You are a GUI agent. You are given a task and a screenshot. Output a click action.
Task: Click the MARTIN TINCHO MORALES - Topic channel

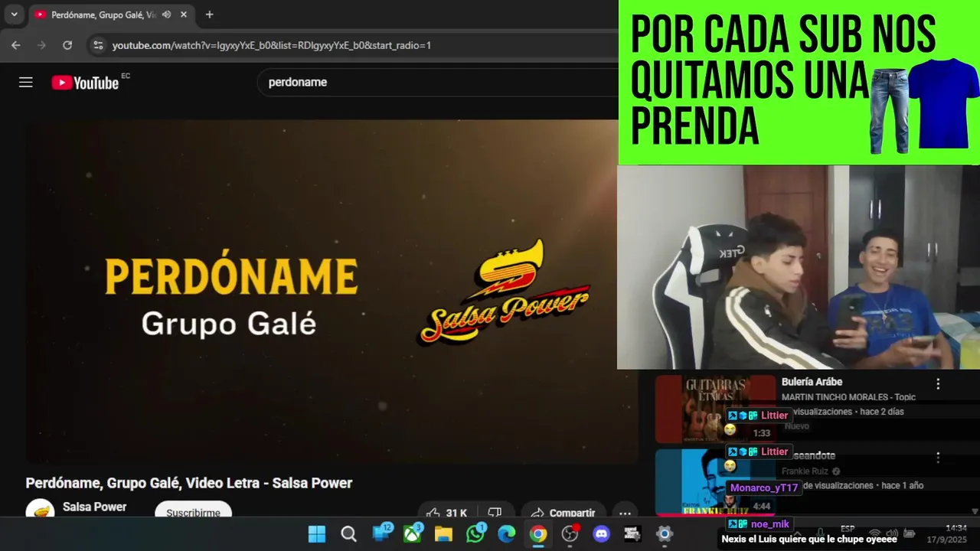[848, 397]
